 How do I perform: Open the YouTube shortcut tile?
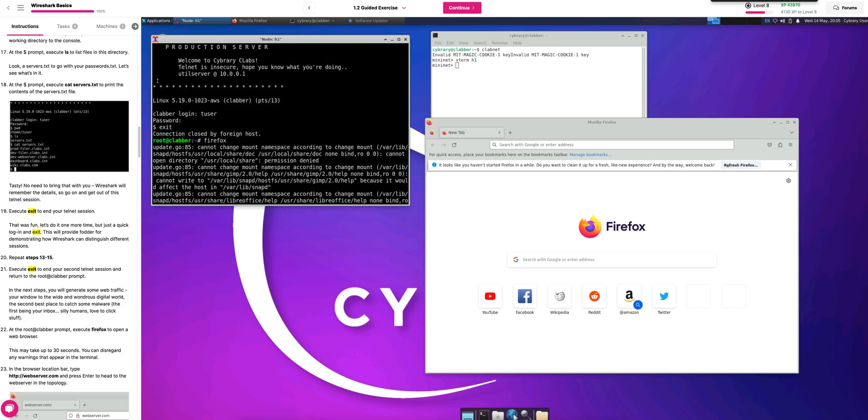click(490, 297)
